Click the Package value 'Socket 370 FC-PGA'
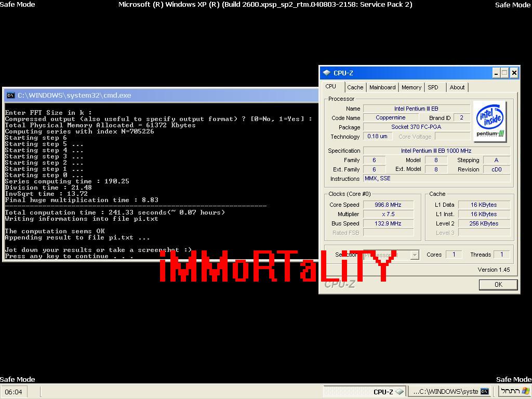This screenshot has width=532, height=399. click(x=416, y=127)
